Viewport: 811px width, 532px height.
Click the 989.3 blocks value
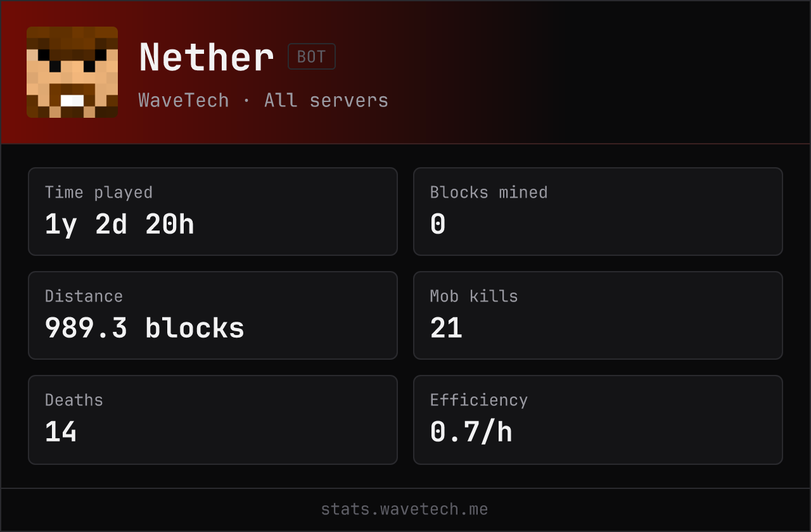(x=144, y=328)
